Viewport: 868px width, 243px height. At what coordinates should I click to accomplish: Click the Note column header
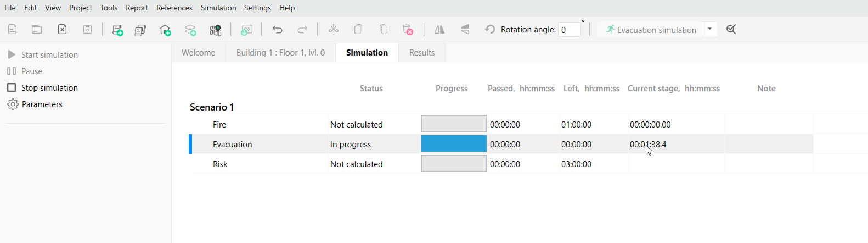point(766,88)
